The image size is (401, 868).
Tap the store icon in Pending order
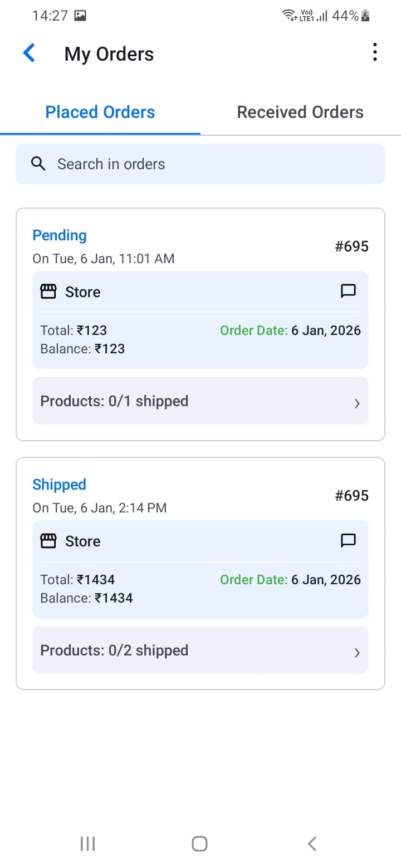pos(48,292)
